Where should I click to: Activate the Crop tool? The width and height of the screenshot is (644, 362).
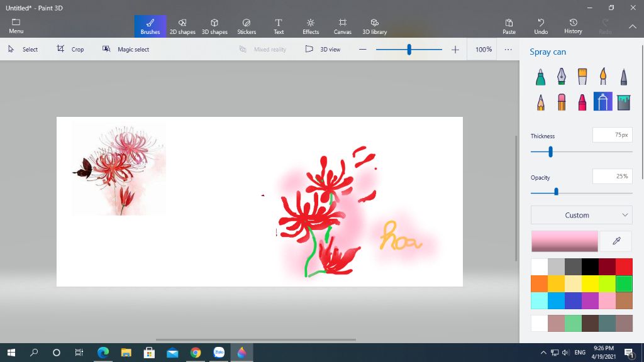70,49
